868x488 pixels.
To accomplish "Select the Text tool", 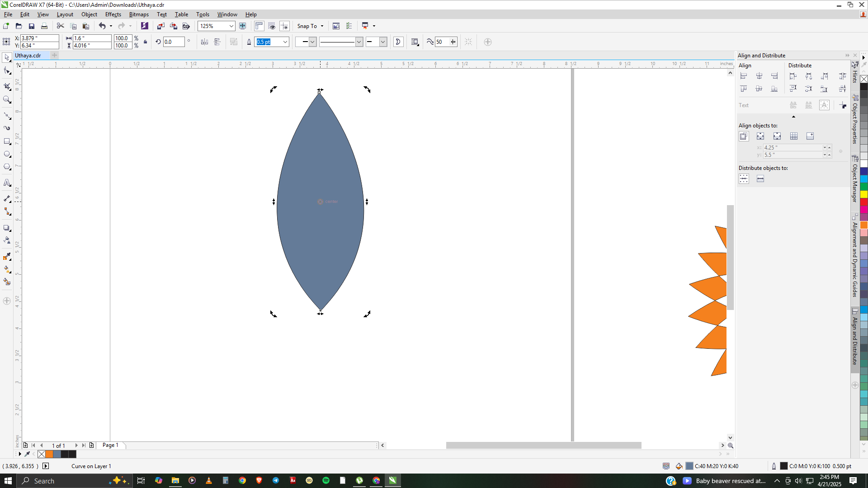I will [x=7, y=183].
